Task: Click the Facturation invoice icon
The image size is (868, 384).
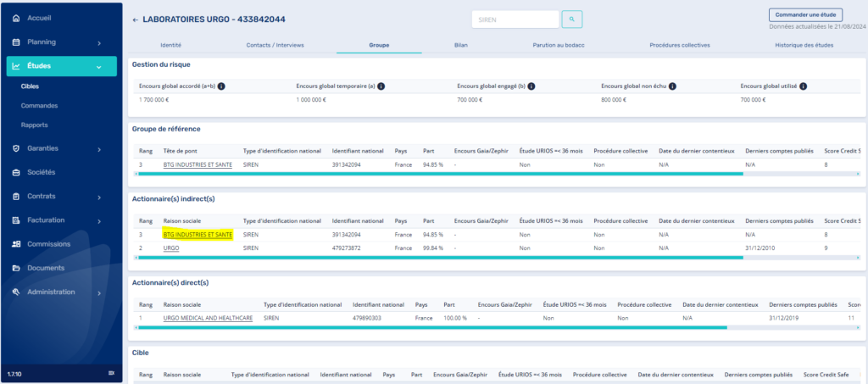Action: point(16,220)
